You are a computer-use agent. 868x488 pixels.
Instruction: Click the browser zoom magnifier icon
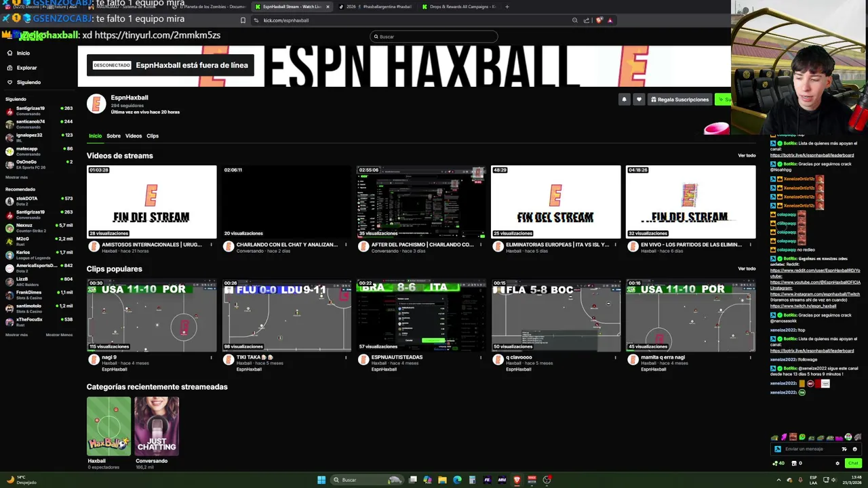(575, 20)
